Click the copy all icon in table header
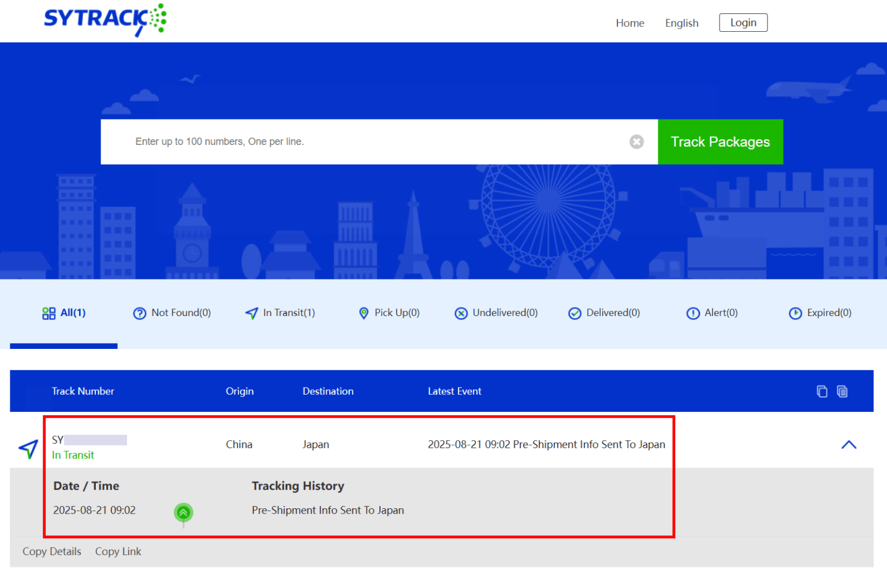 [842, 392]
